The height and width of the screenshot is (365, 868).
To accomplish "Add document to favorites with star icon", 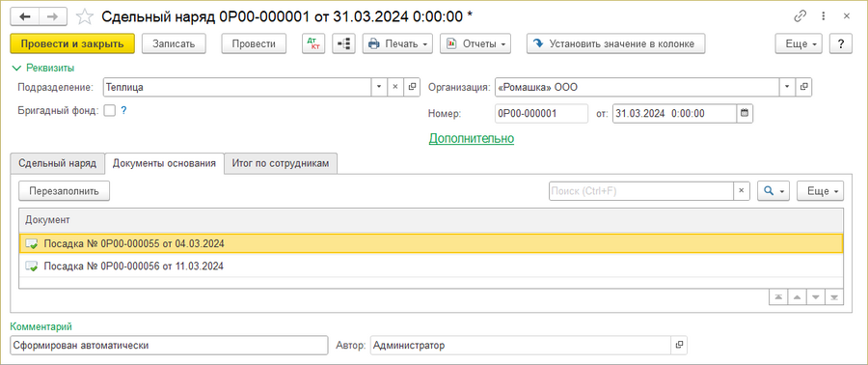I will coord(85,16).
